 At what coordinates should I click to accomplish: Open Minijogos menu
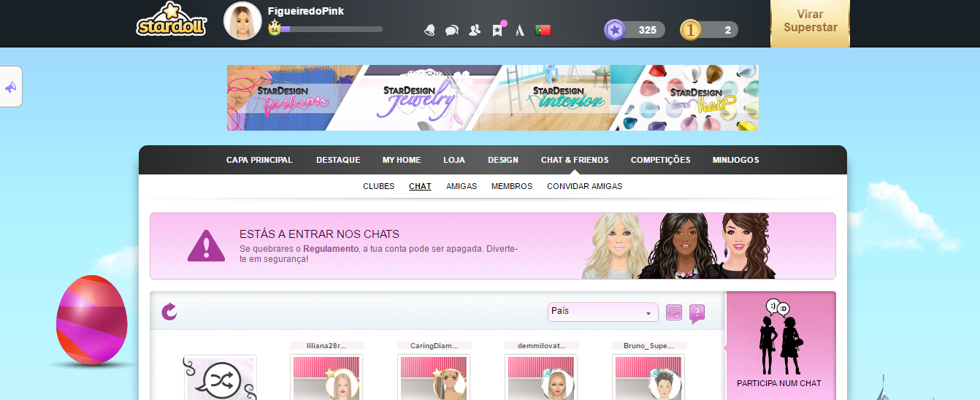click(x=735, y=160)
